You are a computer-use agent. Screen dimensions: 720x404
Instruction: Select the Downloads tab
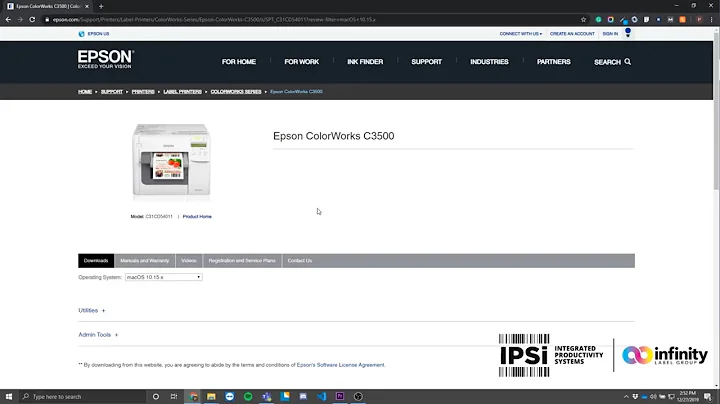point(96,261)
